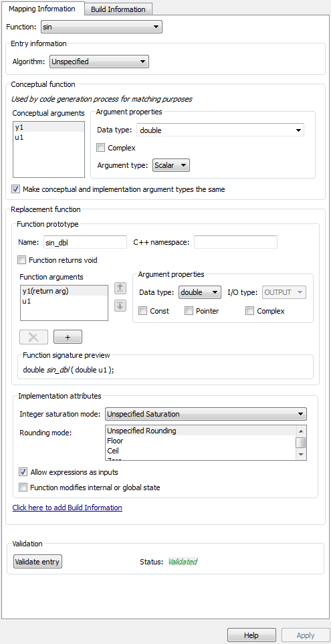Uncheck Allow expressions as inputs
The height and width of the screenshot is (644, 331).
(x=23, y=472)
